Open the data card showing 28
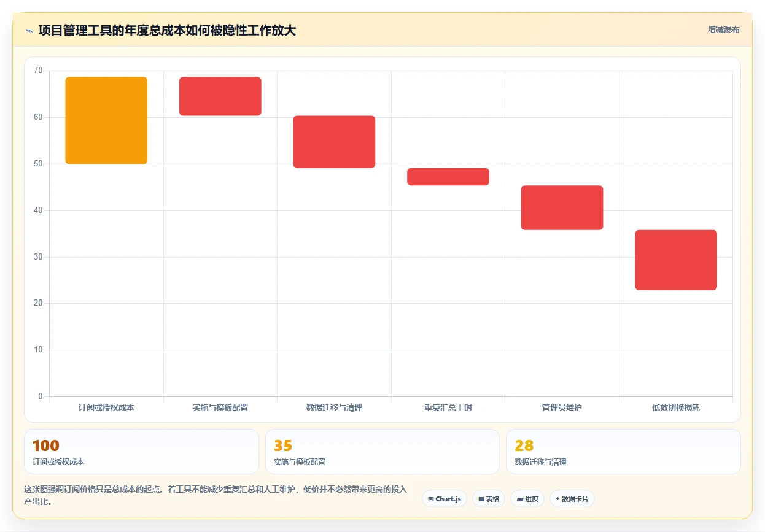The image size is (765, 532). pyautogui.click(x=623, y=452)
